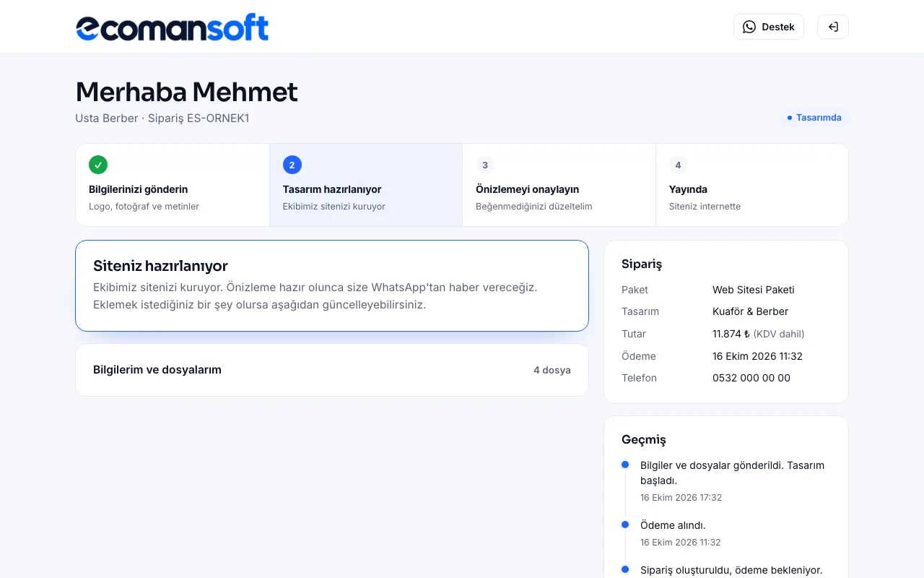The image size is (924, 578).
Task: Click the '4 dosya' count label
Action: click(x=552, y=370)
